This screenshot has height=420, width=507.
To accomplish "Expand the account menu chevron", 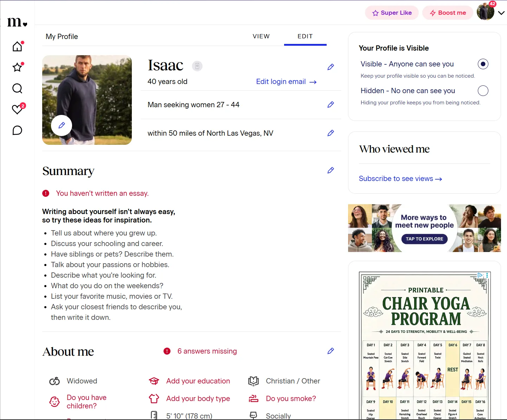I will 501,13.
